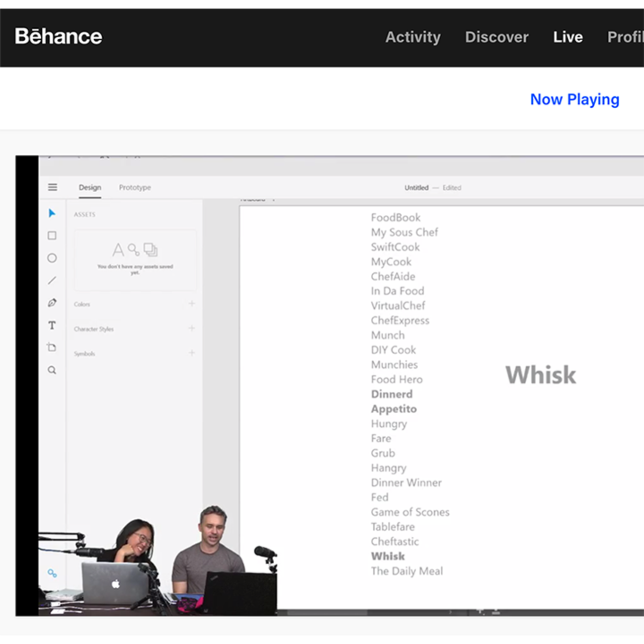Choose the Artboard tool
Screen dimensions: 644x644
52,348
